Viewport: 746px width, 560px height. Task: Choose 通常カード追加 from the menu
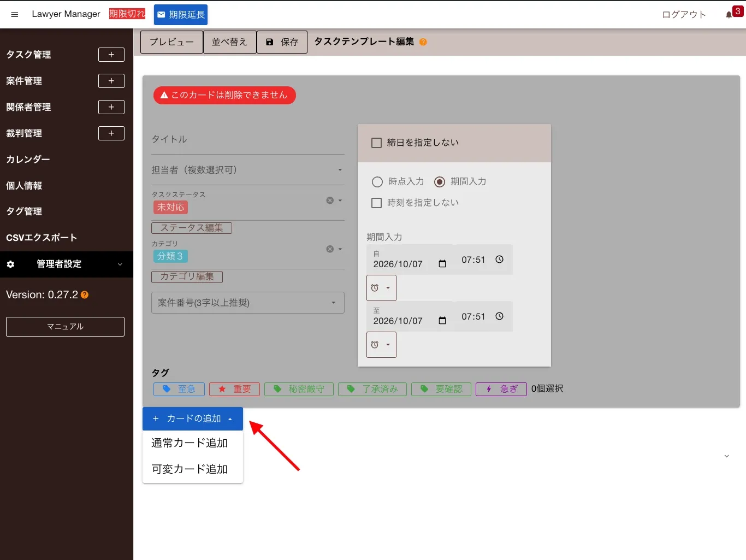click(193, 443)
